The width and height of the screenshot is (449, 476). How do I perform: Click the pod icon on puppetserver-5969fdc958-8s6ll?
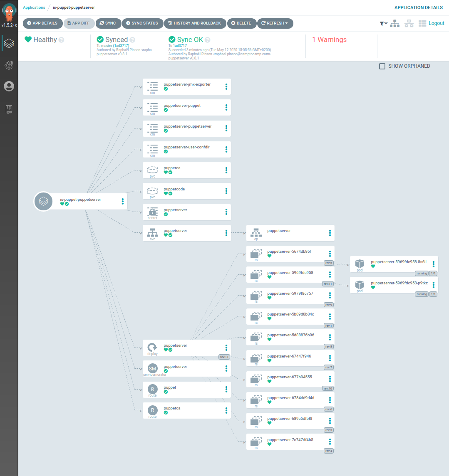[x=360, y=264]
